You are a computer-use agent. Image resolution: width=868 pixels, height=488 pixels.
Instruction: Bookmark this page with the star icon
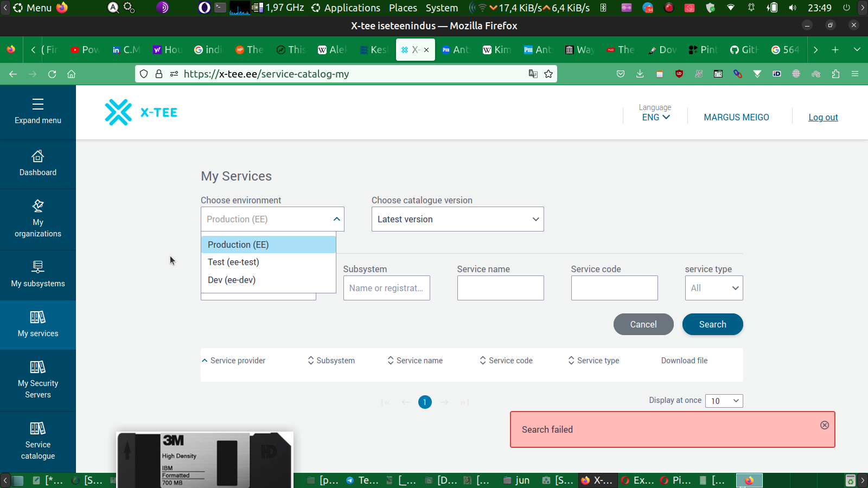click(548, 74)
